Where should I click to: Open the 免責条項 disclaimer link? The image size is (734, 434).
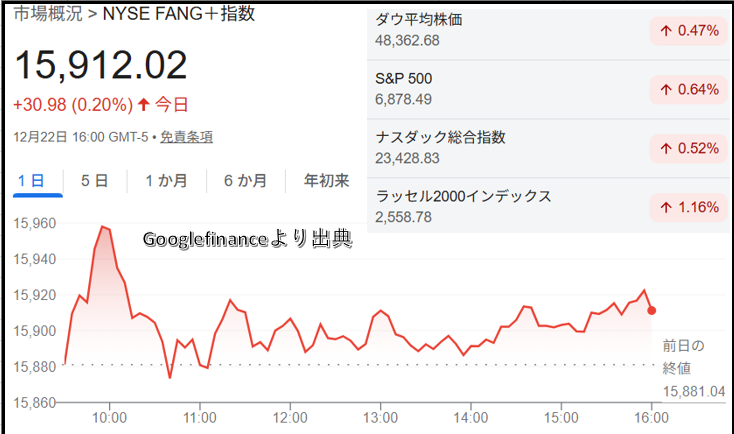(186, 136)
